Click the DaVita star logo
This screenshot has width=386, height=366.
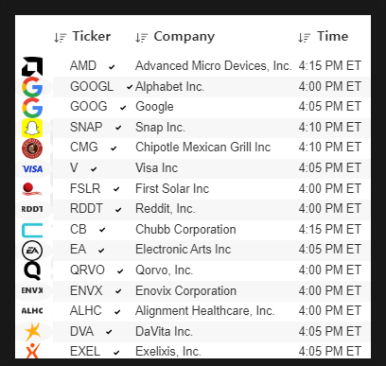(x=33, y=331)
